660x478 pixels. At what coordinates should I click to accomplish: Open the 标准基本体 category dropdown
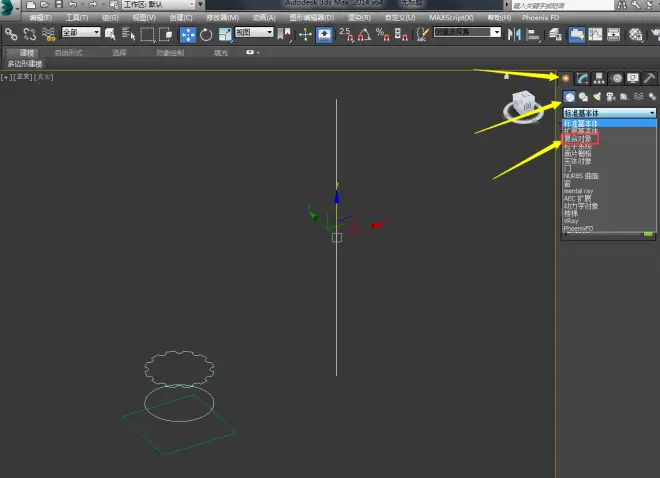[x=609, y=113]
